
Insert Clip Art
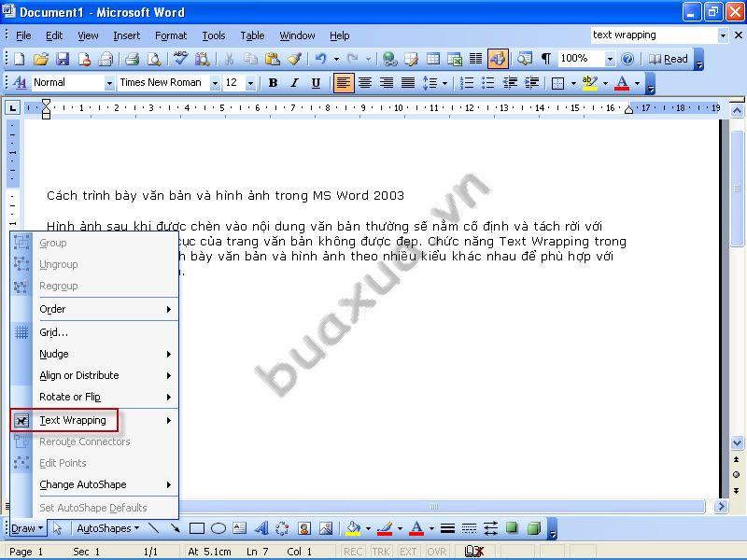(304, 528)
